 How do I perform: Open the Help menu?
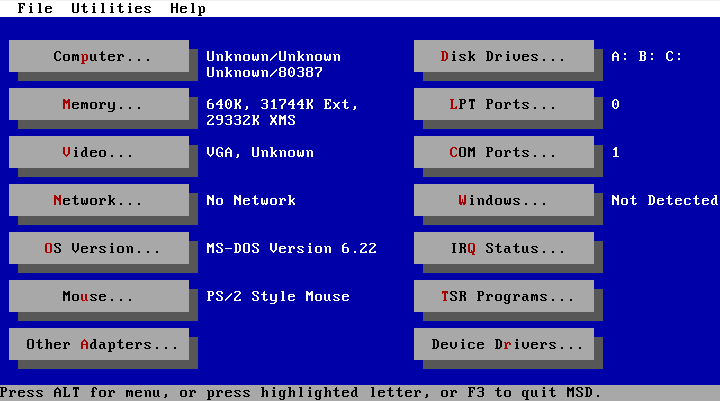[188, 8]
